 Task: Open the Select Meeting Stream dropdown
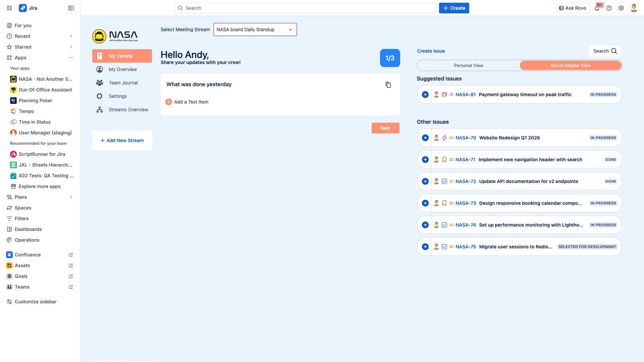click(x=255, y=29)
